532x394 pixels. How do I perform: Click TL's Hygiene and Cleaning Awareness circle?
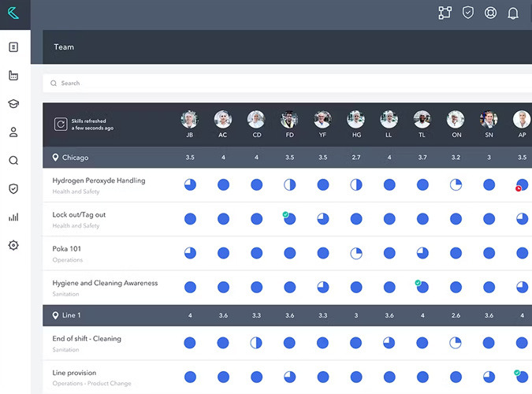[422, 287]
